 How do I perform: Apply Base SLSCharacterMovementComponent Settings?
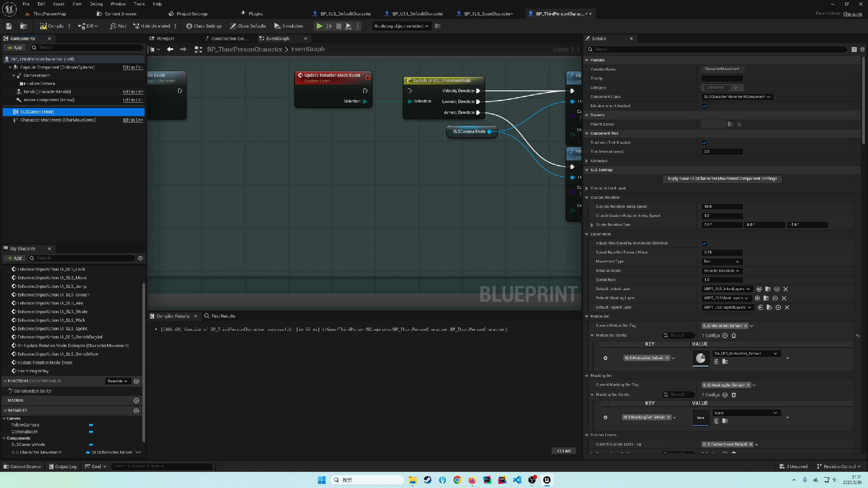(722, 179)
